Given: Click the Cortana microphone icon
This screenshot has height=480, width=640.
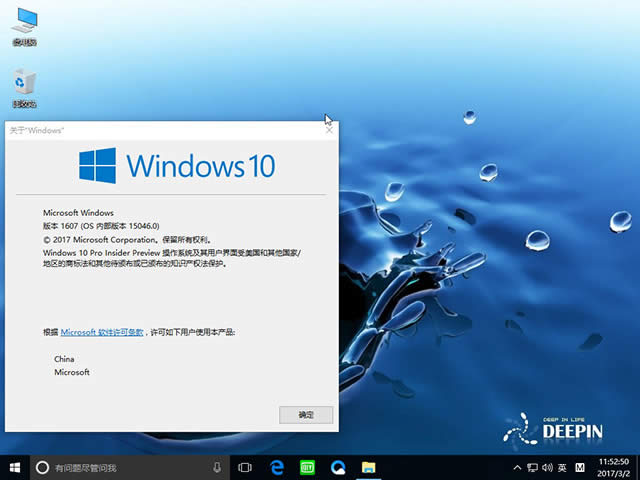Looking at the screenshot, I should pos(217,467).
